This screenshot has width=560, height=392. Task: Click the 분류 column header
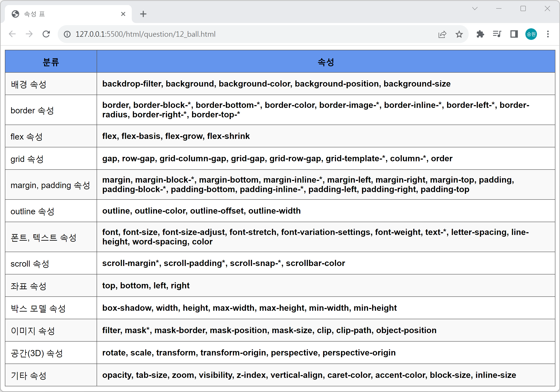[51, 62]
